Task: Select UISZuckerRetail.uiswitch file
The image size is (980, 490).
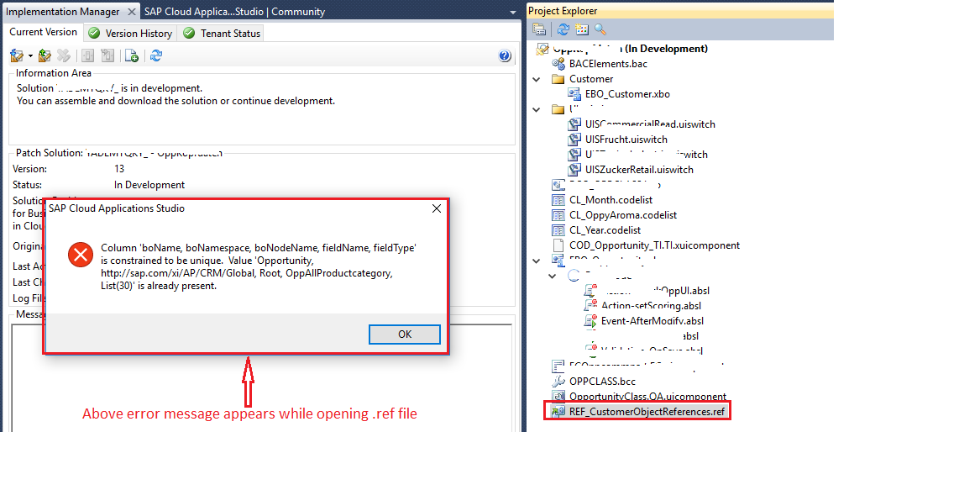Action: 639,170
